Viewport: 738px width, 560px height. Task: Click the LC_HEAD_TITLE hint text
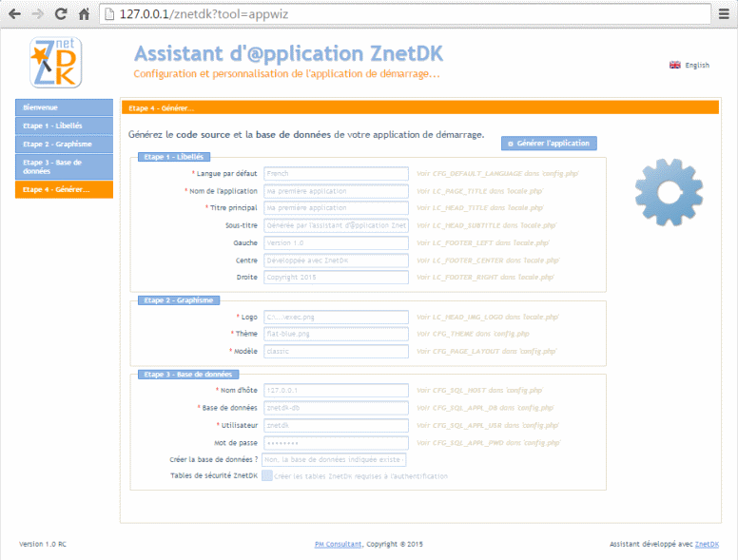pyautogui.click(x=480, y=208)
